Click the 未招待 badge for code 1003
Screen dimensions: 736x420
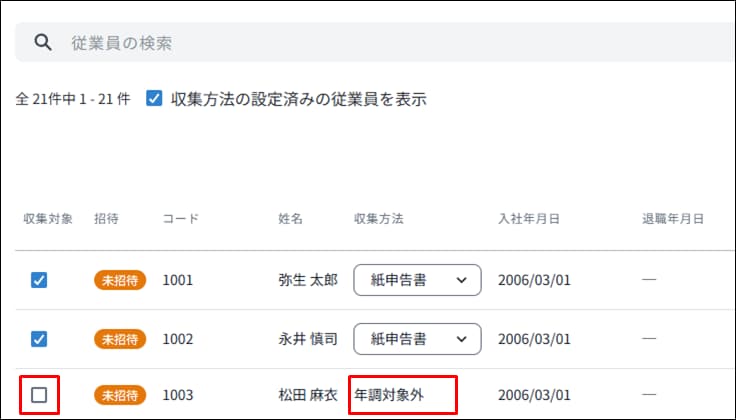(x=120, y=395)
